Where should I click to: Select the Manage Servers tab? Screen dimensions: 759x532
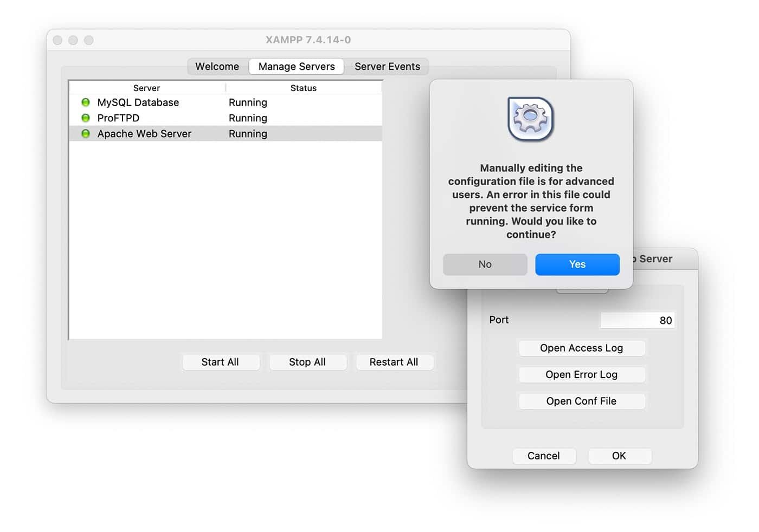[x=297, y=67]
